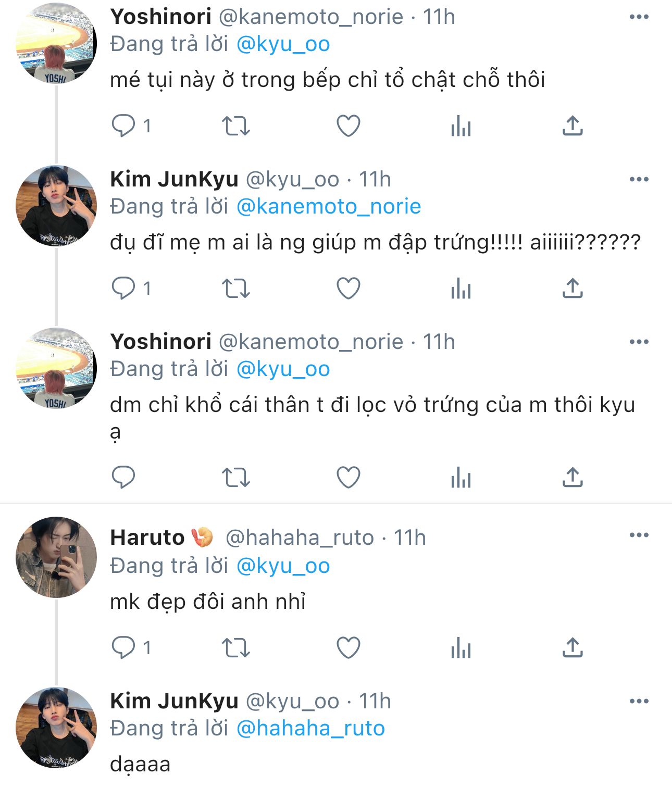Retweet Haruto's reply tweet
The width and height of the screenshot is (672, 787).
[236, 648]
